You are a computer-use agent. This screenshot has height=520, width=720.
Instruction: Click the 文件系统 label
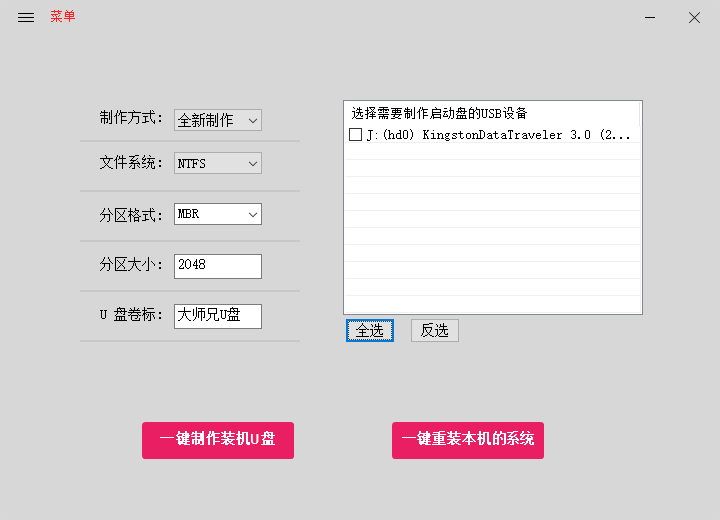(130, 163)
